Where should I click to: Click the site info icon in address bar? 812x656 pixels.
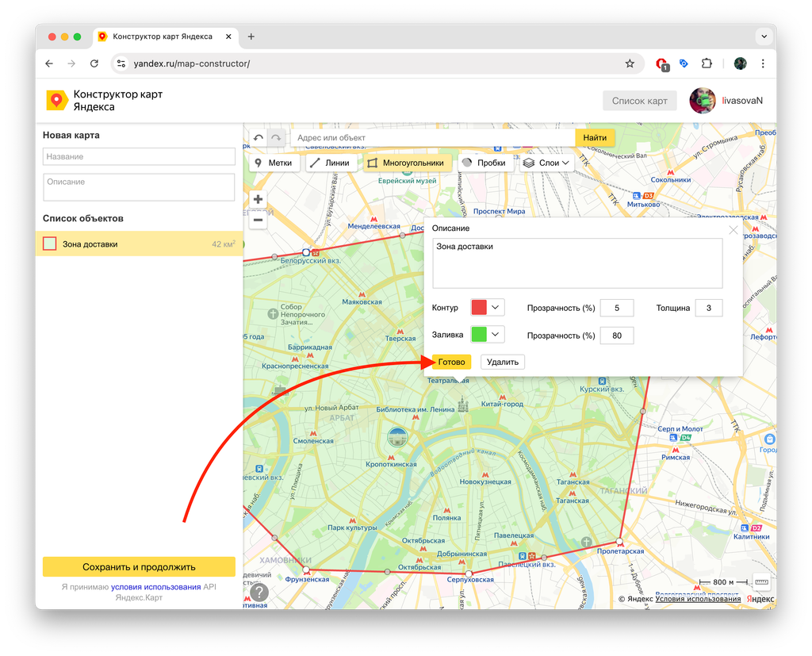[121, 63]
